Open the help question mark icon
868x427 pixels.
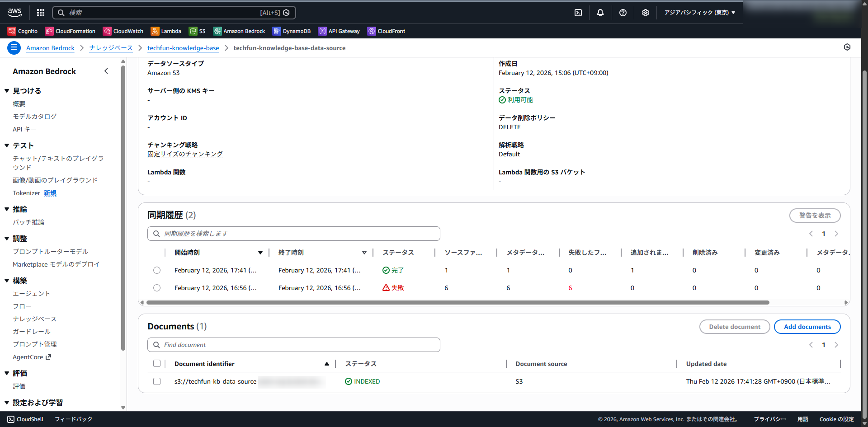(623, 13)
